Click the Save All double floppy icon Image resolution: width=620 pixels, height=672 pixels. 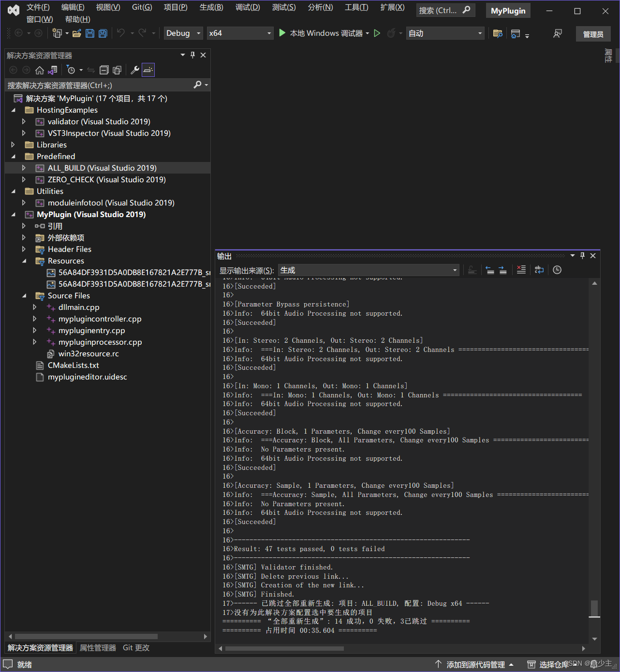[x=103, y=33]
